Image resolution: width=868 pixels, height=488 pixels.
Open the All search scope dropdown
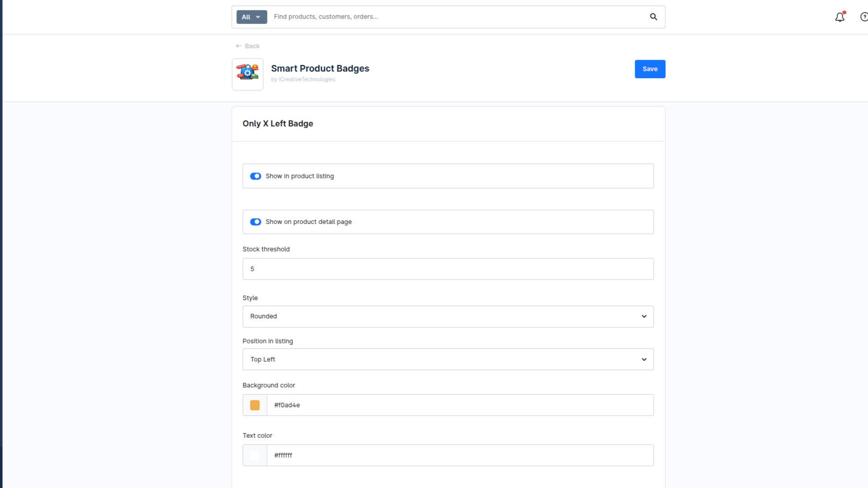coord(251,17)
